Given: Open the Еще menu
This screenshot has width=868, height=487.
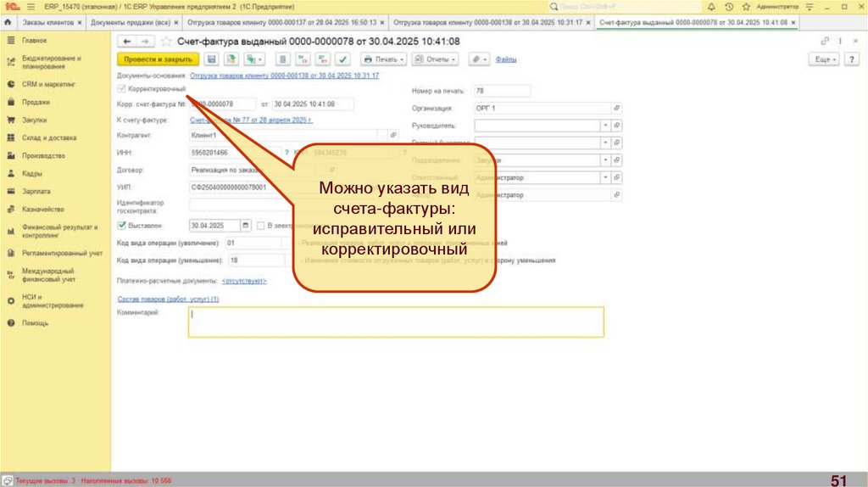Looking at the screenshot, I should (x=824, y=59).
